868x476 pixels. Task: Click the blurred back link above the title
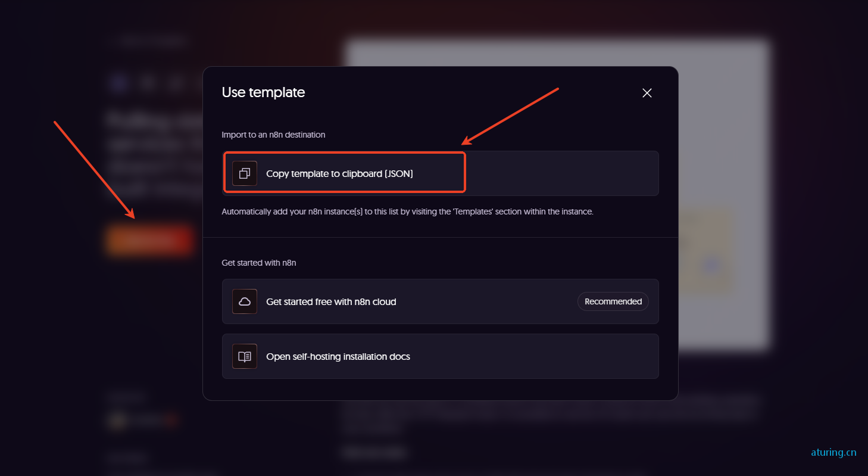point(149,41)
